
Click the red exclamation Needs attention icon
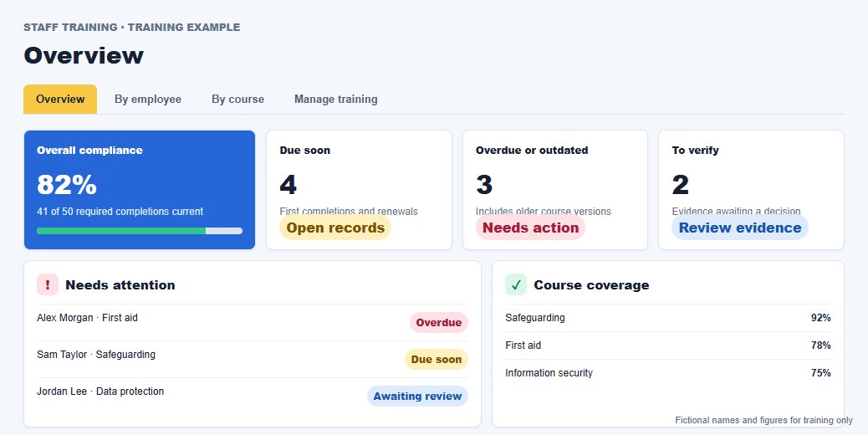point(48,285)
